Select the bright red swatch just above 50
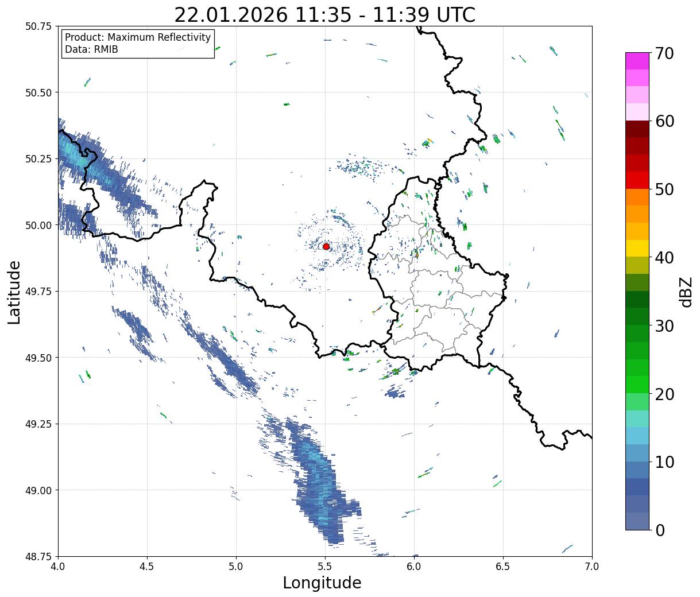 (x=637, y=180)
